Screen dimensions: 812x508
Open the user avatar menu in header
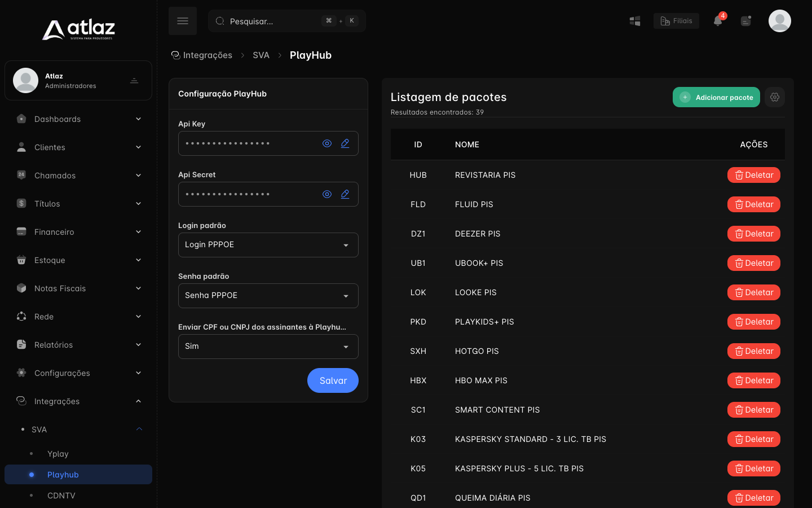click(x=780, y=21)
